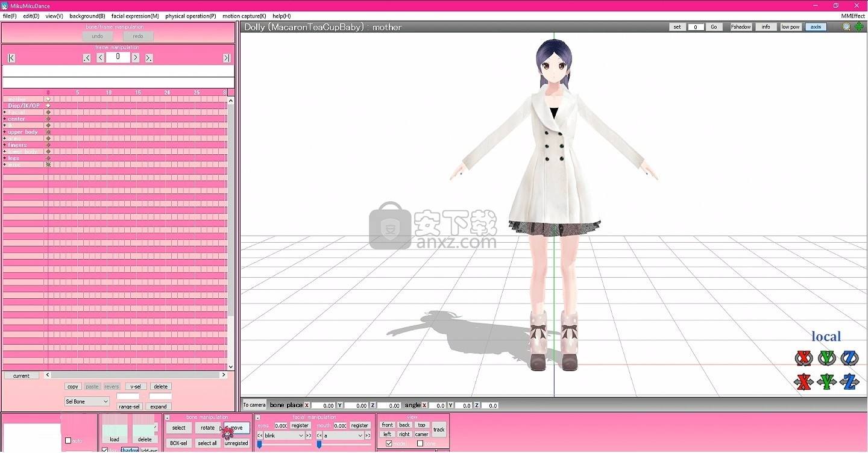Viewport: 868px width, 453px height.
Task: Click the range-sel button
Action: [130, 407]
